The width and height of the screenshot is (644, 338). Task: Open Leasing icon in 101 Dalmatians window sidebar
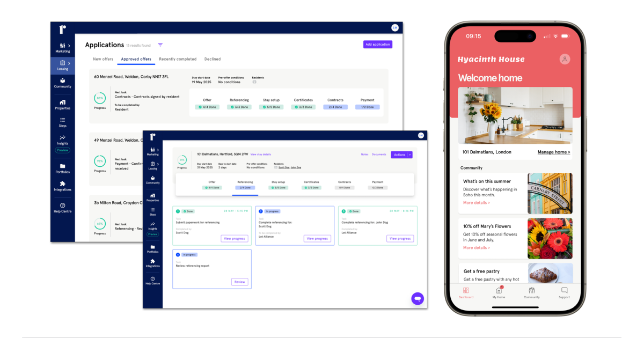point(152,164)
